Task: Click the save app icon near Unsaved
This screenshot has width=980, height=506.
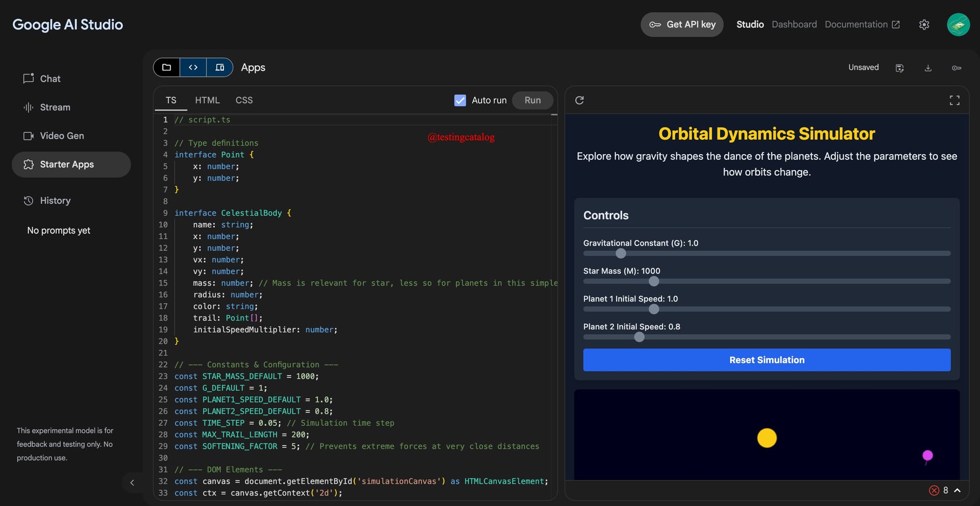Action: pos(900,68)
